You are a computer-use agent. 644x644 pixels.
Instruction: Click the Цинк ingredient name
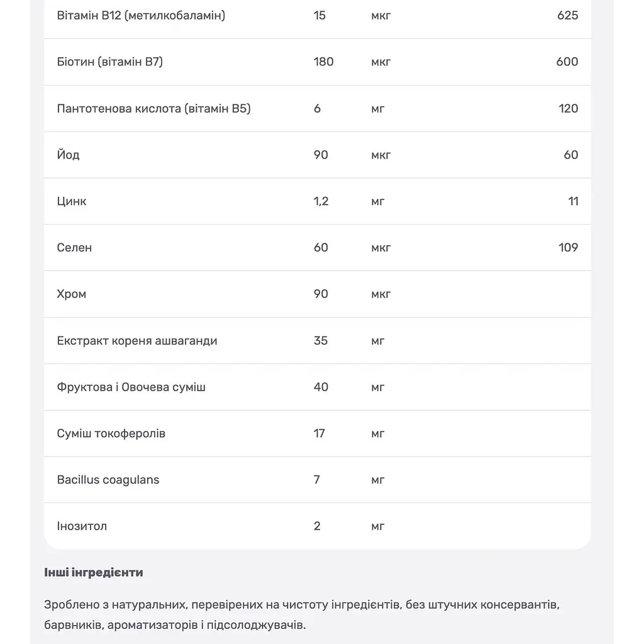click(72, 201)
